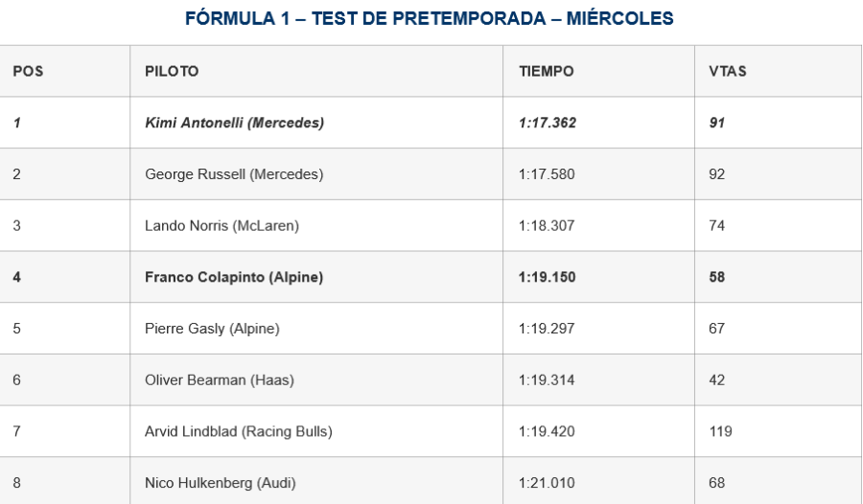Viewport: 863px width, 504px height.
Task: Click the PILOTO column header
Action: click(172, 72)
